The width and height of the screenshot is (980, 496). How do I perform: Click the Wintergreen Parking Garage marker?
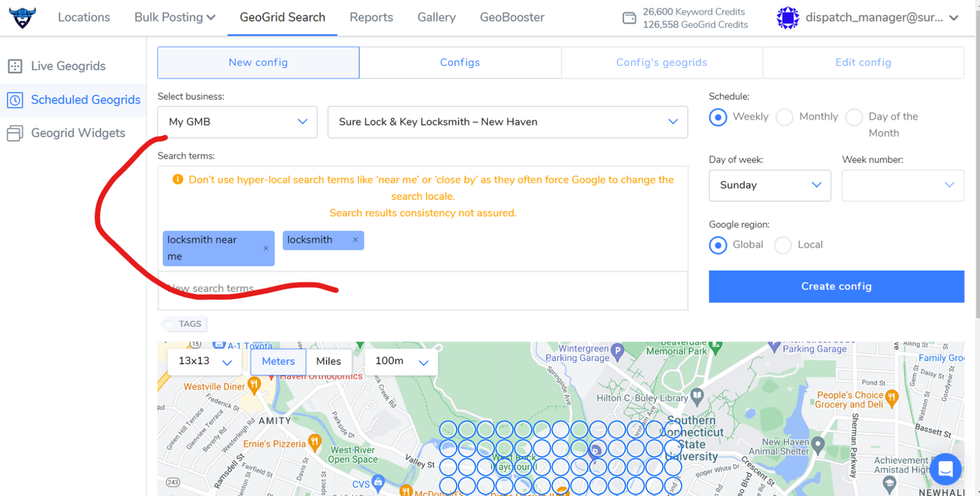tap(617, 350)
